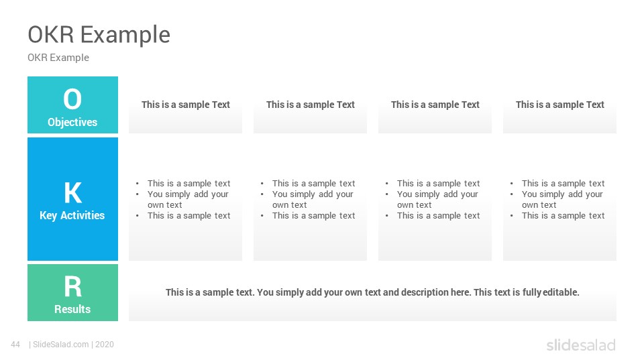
Task: Select the fourth objective sample Text box
Action: click(x=559, y=105)
